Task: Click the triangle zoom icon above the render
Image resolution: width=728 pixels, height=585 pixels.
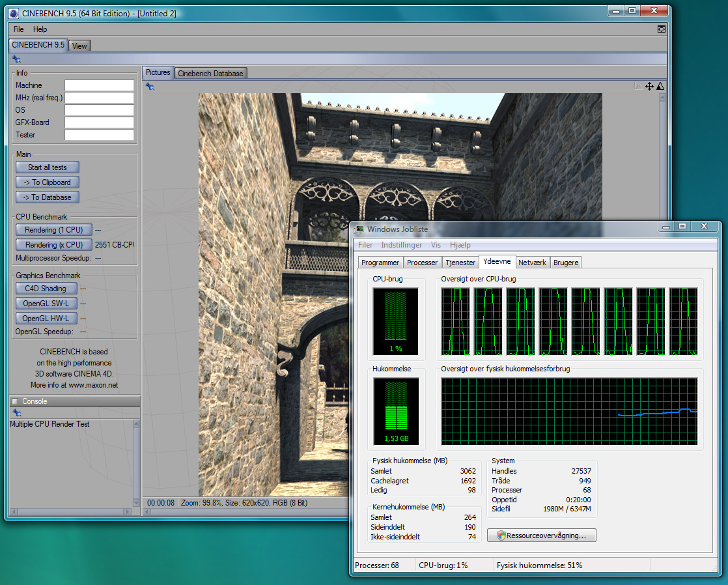Action: [660, 87]
